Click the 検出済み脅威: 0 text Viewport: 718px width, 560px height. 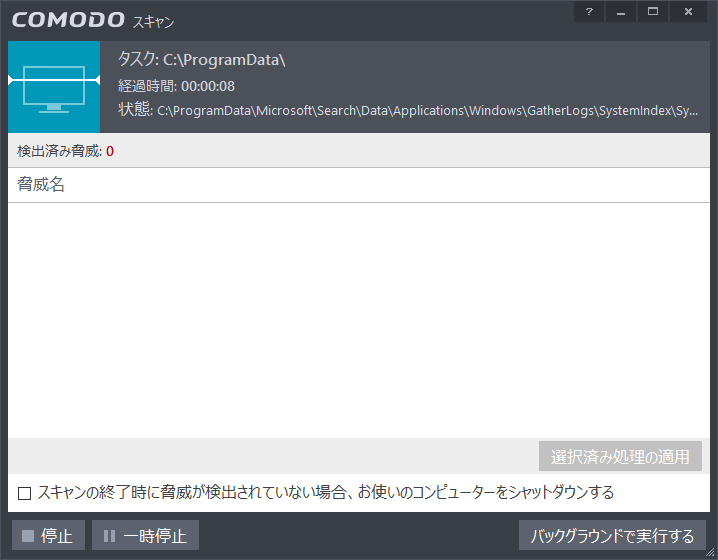(65, 151)
